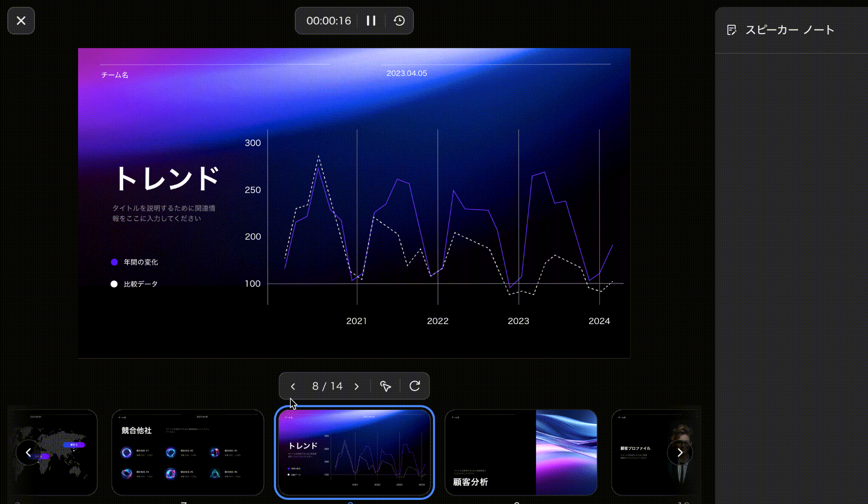Click the refresh arrow icon
Viewport: 868px width, 504px height.
(x=415, y=386)
